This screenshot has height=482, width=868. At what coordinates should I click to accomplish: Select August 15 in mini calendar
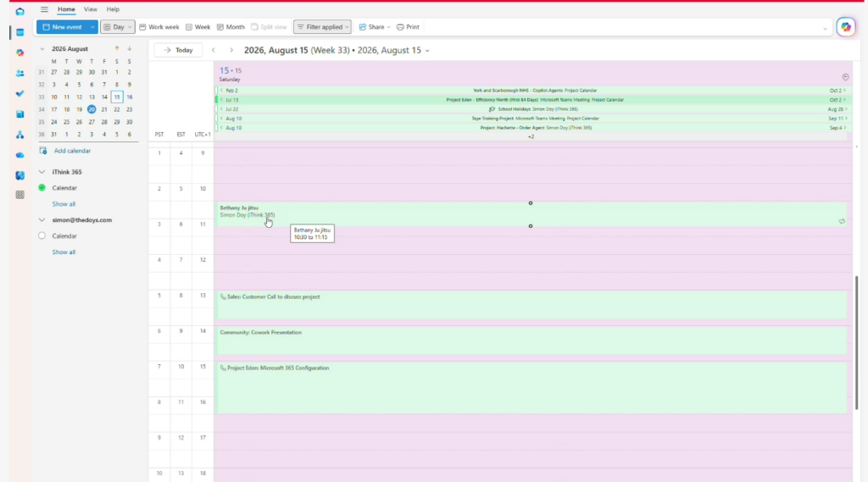(117, 97)
